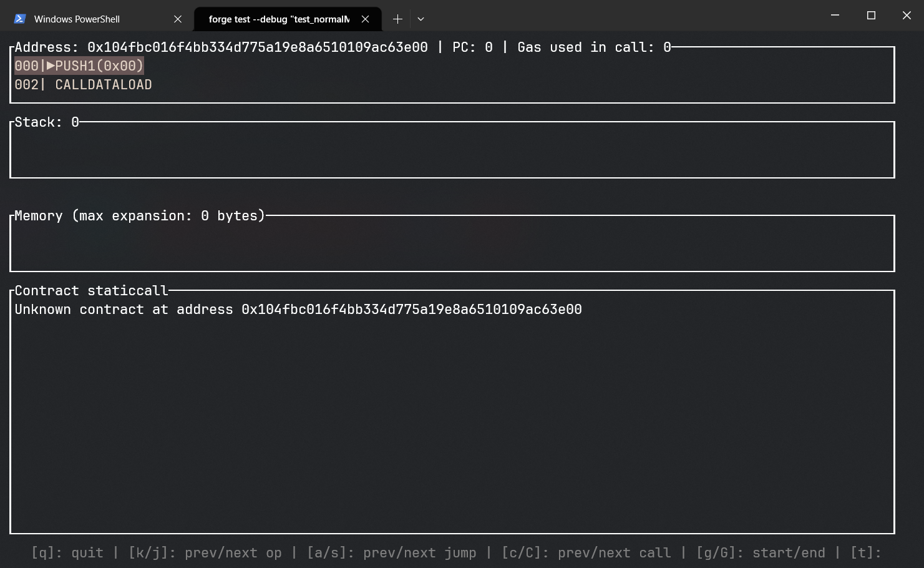Select the highlighted PUSH1(0x00) opcode line

[x=79, y=66]
